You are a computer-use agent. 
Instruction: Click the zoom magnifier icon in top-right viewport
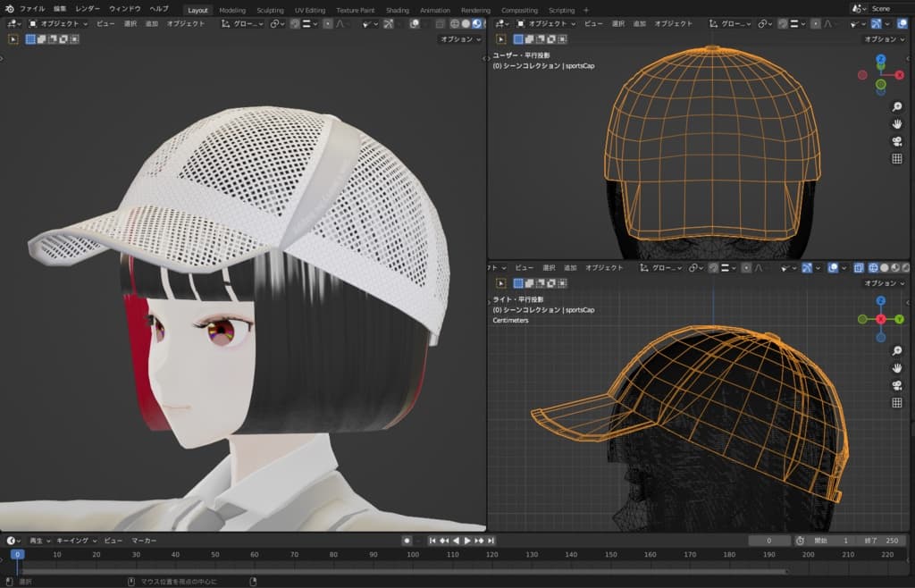[x=896, y=106]
